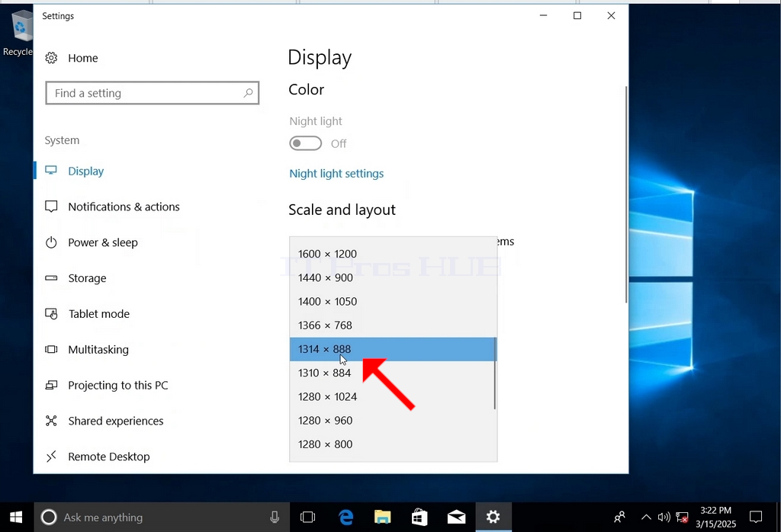Click the Display monitor icon in sidebar
The image size is (781, 532).
51,171
